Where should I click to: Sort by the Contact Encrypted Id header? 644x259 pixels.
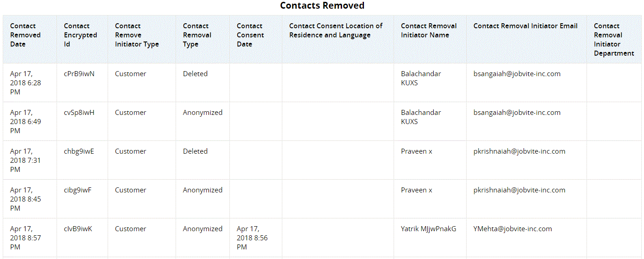80,35
